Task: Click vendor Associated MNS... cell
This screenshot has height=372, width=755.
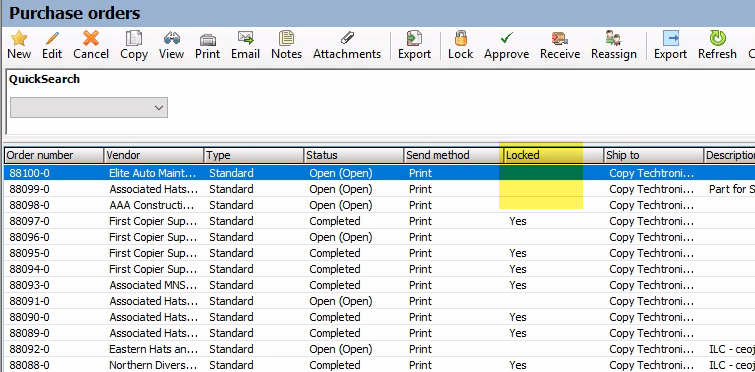Action: point(153,285)
